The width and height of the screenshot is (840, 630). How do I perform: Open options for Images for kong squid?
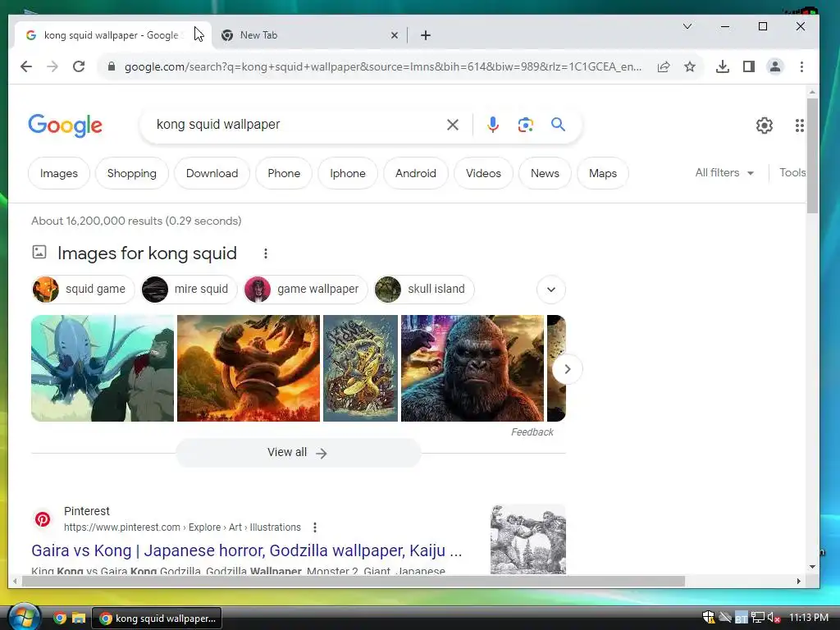coord(265,253)
